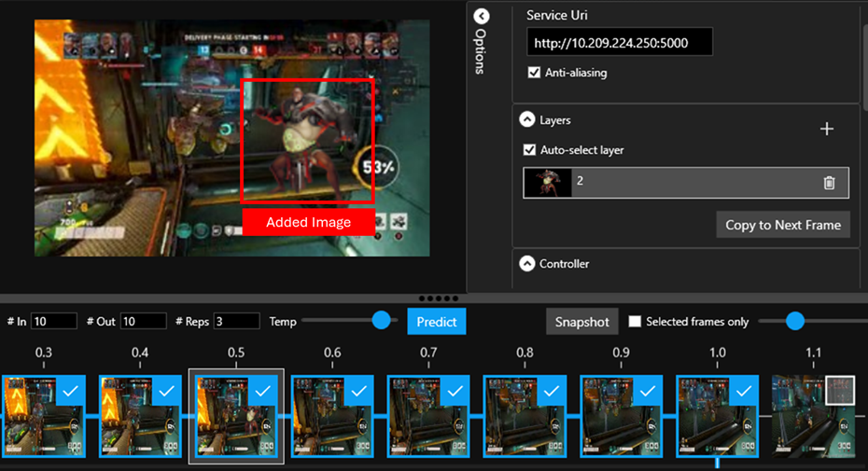The width and height of the screenshot is (868, 471).
Task: Collapse the Layers section
Action: pyautogui.click(x=527, y=120)
